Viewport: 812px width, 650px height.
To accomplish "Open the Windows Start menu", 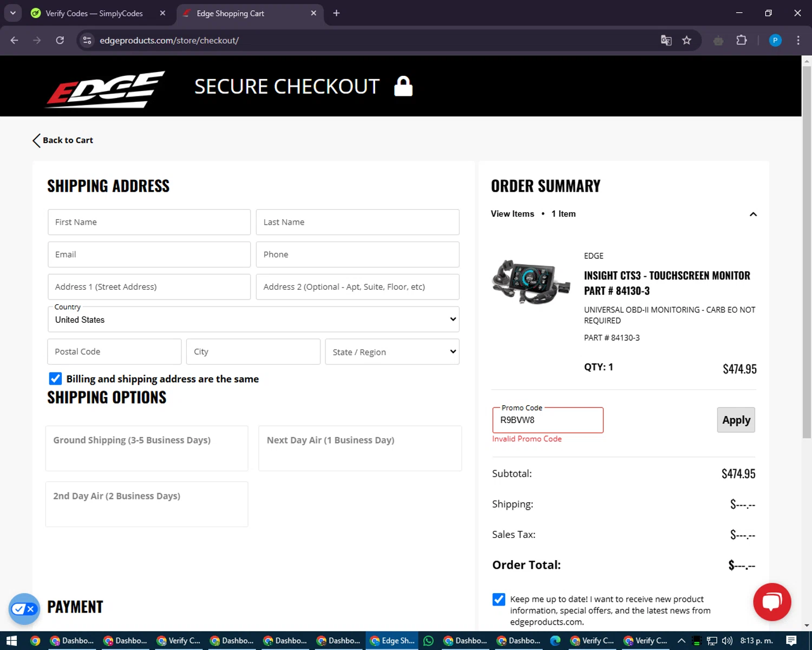I will coord(12,641).
